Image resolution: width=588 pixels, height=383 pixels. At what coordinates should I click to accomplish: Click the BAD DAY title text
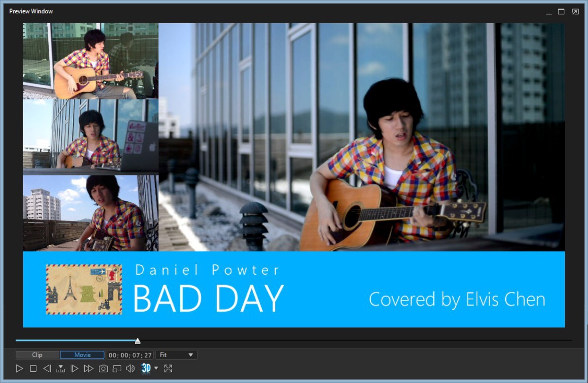[x=208, y=299]
